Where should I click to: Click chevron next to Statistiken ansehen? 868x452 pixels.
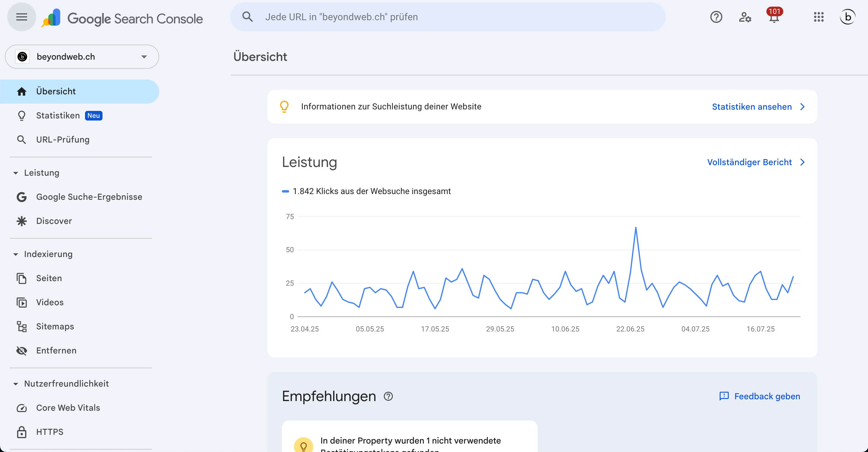[803, 107]
